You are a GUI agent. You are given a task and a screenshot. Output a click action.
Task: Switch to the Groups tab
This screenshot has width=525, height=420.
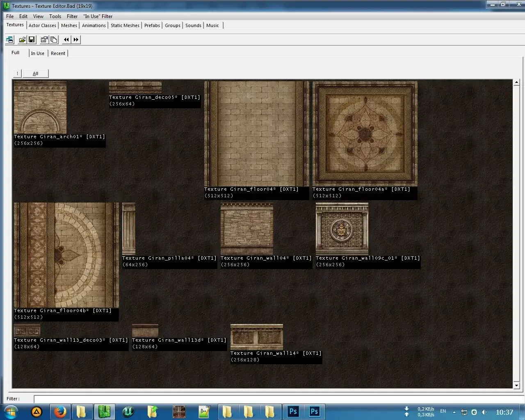(x=173, y=25)
